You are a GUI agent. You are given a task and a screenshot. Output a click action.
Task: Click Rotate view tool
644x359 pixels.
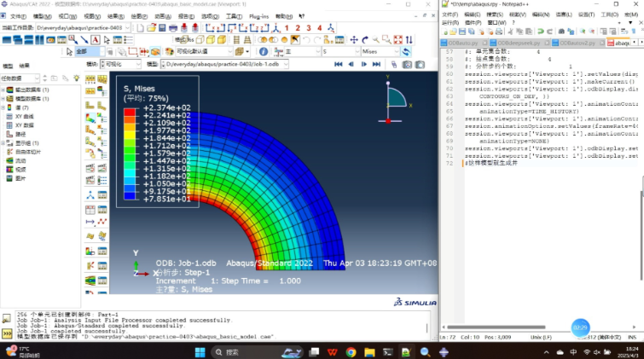point(365,40)
